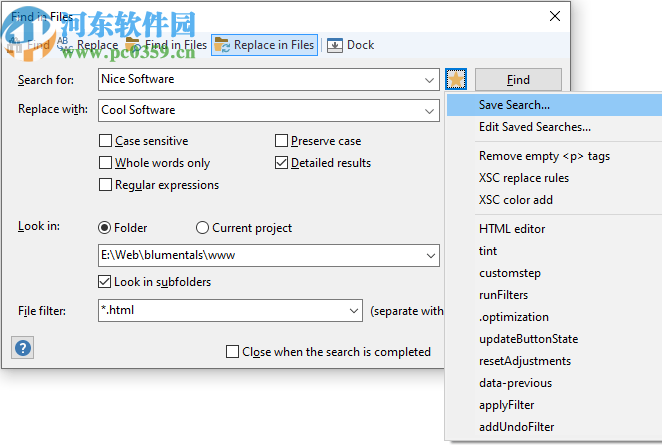Open Edit Saved Searches... menu entry
The image size is (662, 445).
pyautogui.click(x=534, y=127)
